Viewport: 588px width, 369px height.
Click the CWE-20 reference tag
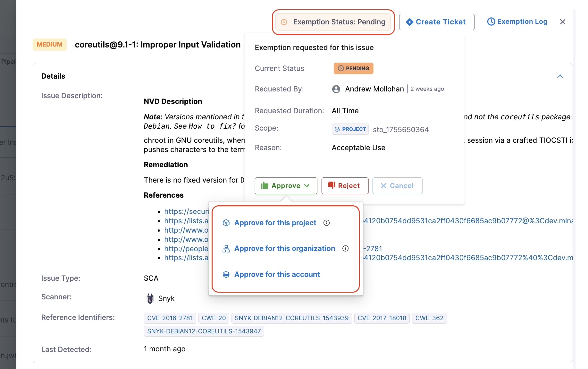point(214,318)
